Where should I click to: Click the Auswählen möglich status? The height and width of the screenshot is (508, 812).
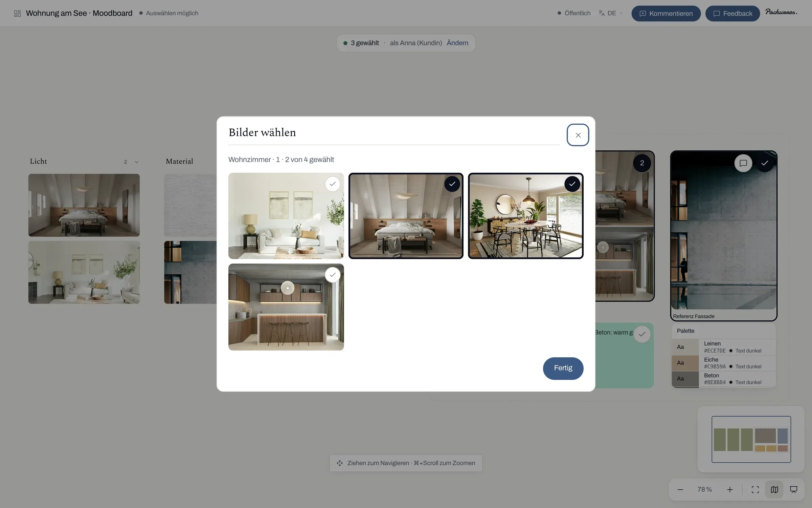click(169, 13)
